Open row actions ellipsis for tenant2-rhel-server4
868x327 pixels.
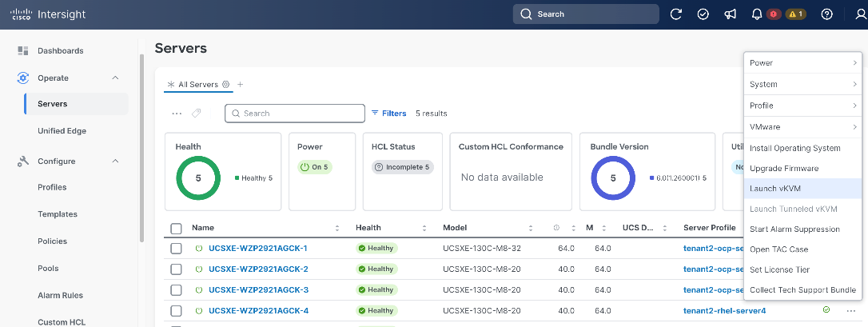pos(851,311)
